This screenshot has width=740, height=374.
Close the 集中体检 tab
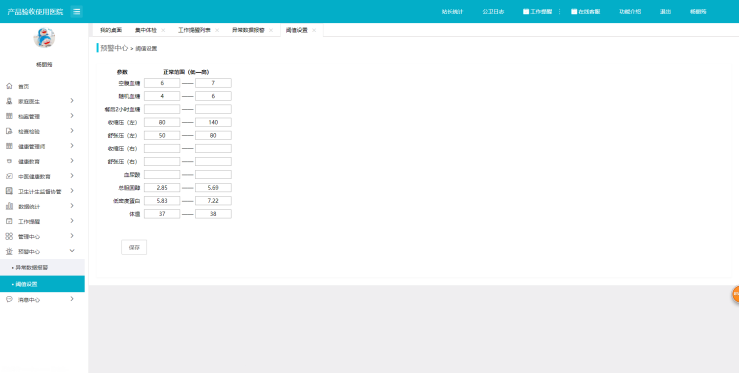(x=163, y=30)
